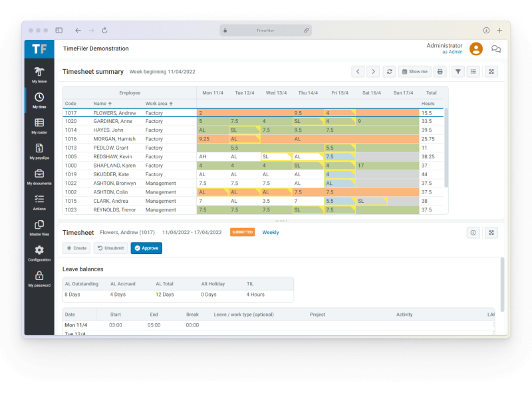Screen dimensions: 532x397
Task: Select the FLOWERS, Andrew row
Action: coord(253,112)
